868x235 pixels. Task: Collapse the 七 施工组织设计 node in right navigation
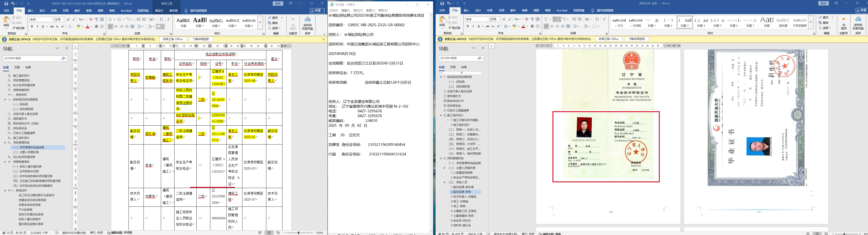pyautogui.click(x=441, y=115)
